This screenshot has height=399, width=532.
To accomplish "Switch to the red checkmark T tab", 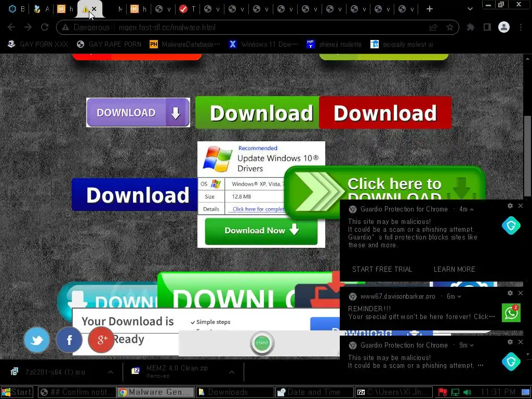I will click(187, 9).
